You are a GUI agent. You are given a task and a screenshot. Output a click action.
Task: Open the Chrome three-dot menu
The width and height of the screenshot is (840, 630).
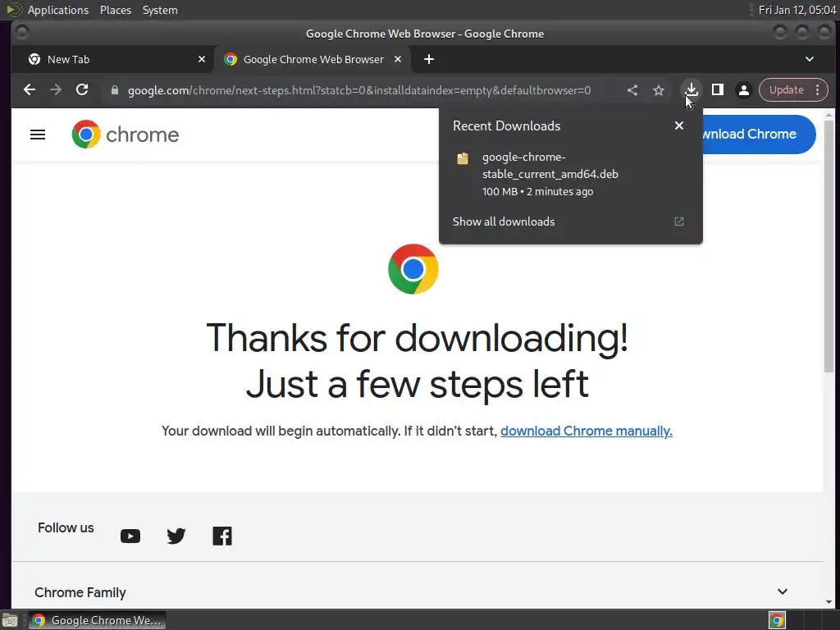pos(818,90)
